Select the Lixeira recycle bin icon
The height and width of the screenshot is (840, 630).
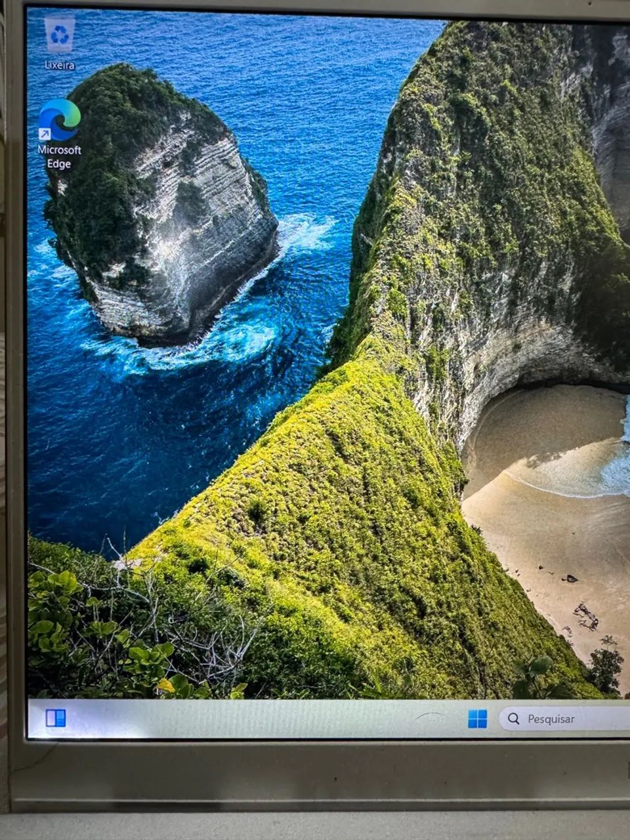point(60,36)
